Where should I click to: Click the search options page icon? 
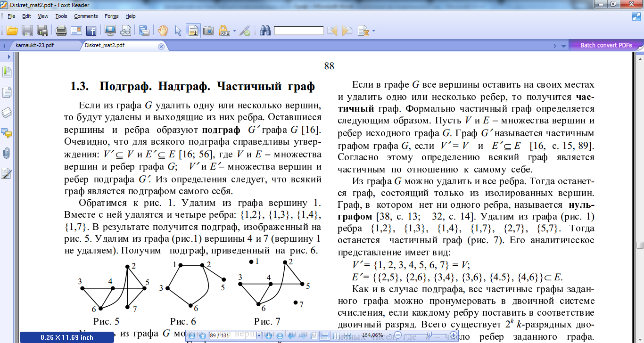click(363, 31)
